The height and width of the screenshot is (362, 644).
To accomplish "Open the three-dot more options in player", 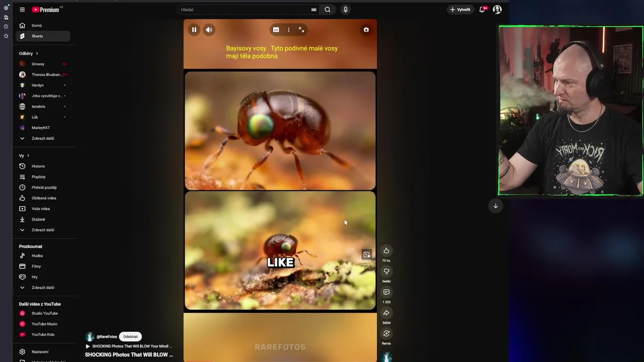I will click(x=288, y=30).
